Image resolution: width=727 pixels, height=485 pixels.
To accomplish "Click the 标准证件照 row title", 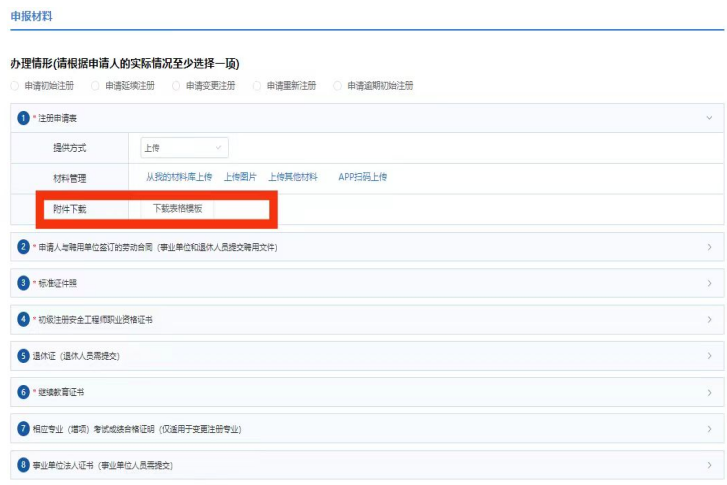I will (57, 283).
